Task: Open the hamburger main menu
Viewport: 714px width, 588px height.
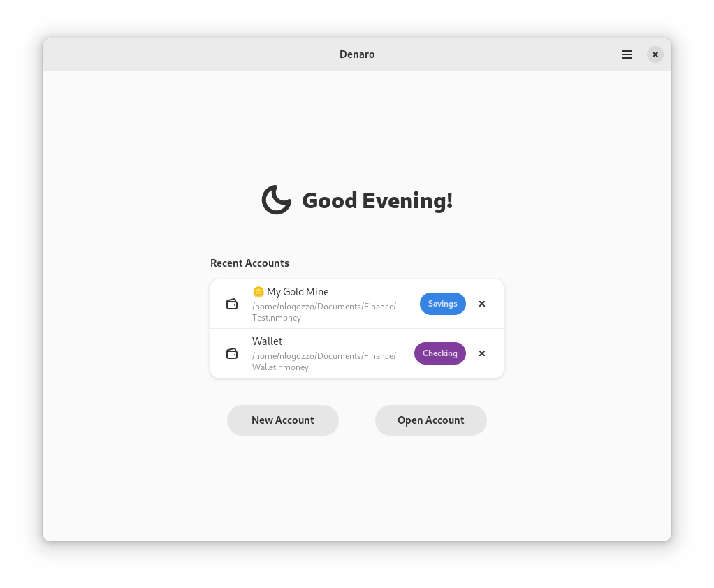Action: [x=627, y=54]
